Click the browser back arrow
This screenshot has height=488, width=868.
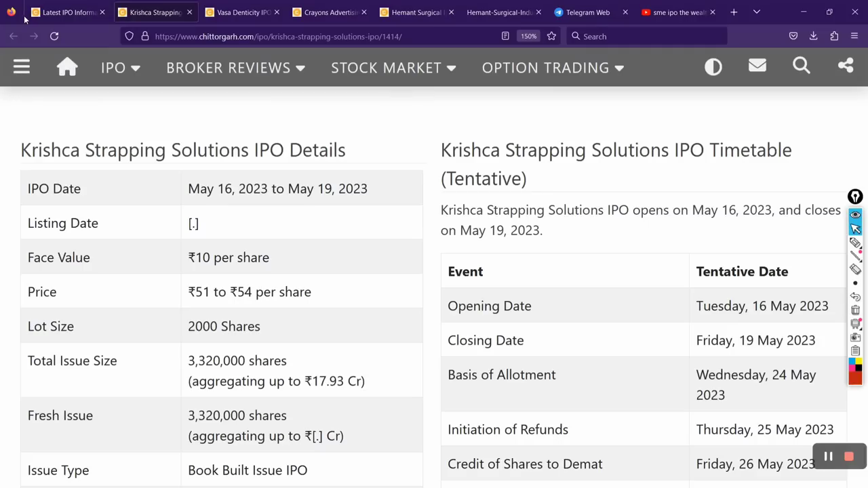(x=14, y=36)
